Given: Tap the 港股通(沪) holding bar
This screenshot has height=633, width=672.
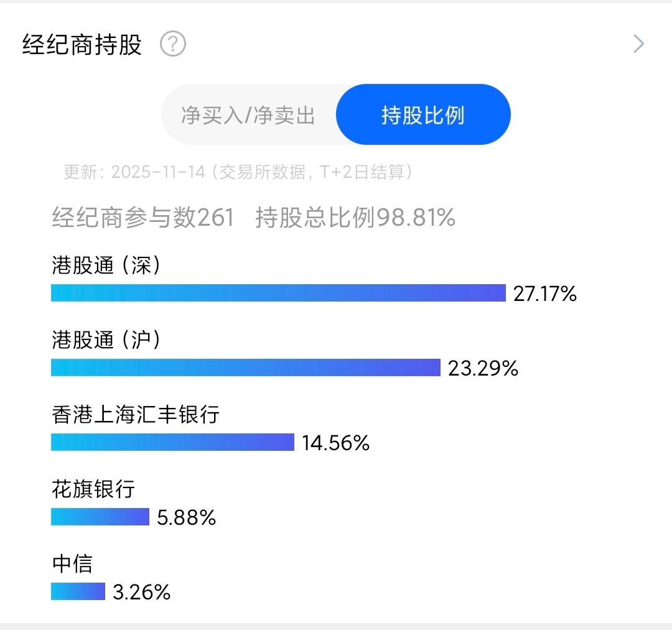Looking at the screenshot, I should pos(246,368).
